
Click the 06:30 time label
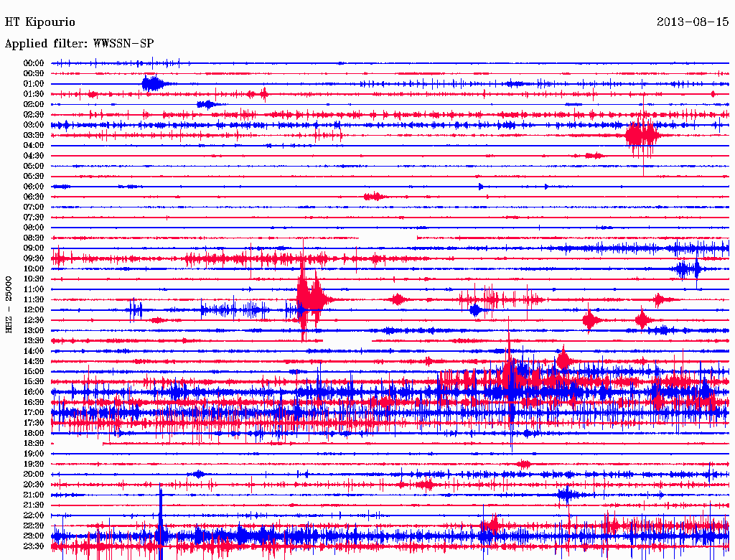34,197
